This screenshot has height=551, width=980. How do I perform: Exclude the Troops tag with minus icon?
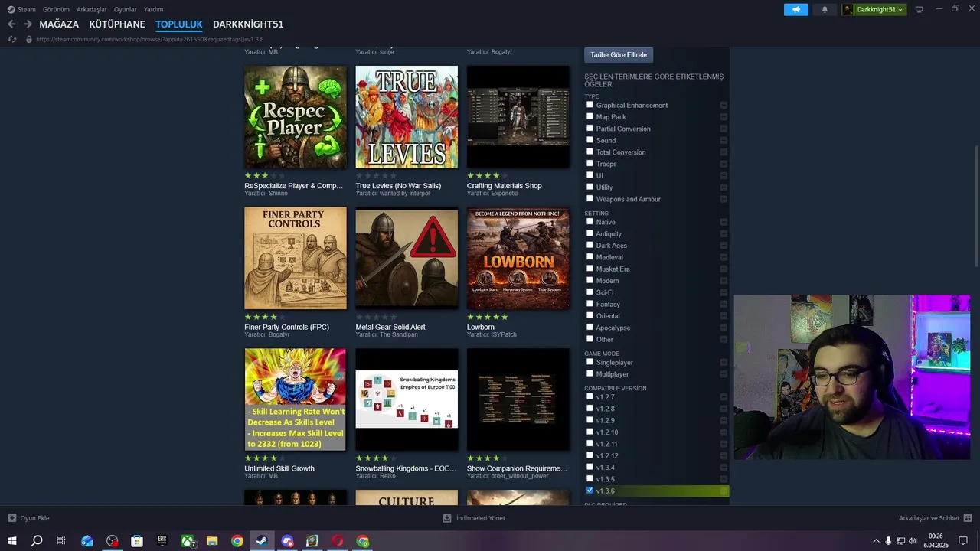(x=724, y=164)
